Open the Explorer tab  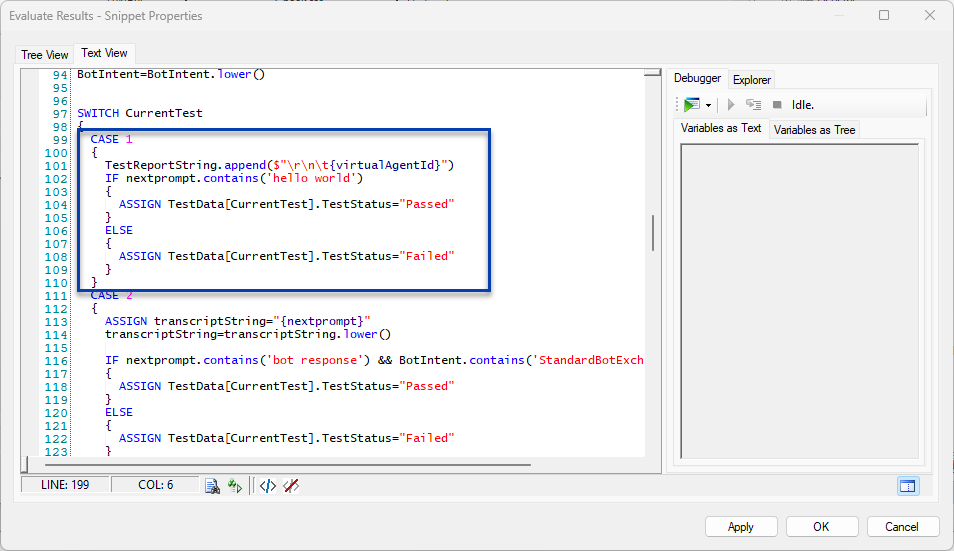(751, 79)
